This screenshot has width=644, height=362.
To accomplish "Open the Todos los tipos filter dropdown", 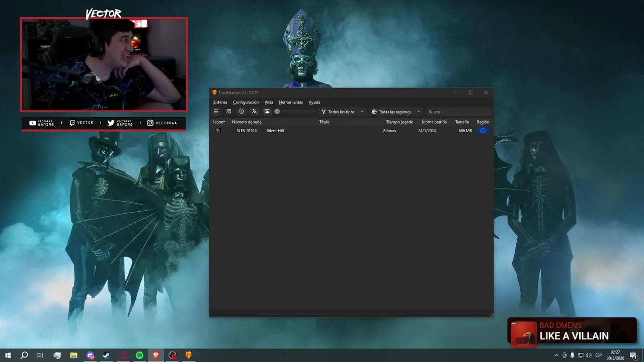I will [x=343, y=112].
